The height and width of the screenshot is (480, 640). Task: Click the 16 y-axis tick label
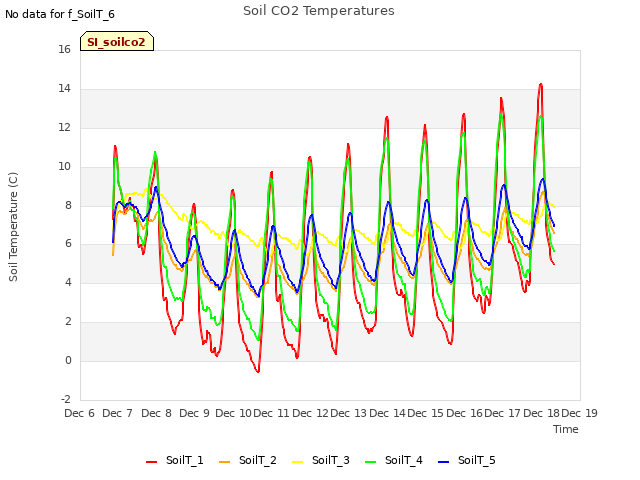point(64,50)
